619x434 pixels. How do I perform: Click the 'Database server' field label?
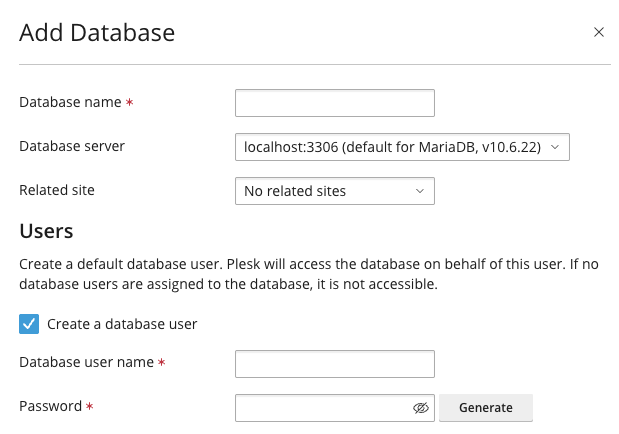[72, 146]
